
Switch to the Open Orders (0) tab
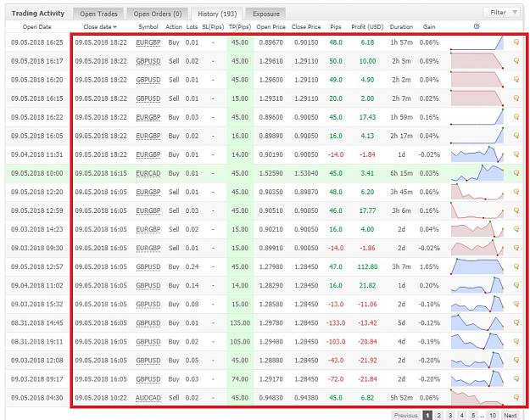coord(158,14)
